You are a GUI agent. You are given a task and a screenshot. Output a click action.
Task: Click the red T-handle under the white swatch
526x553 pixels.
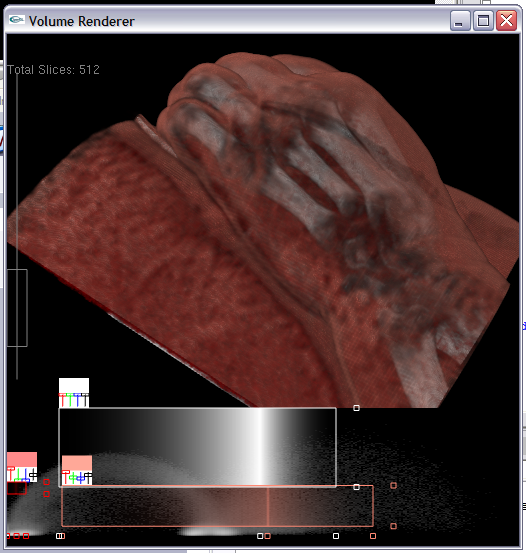tap(62, 400)
